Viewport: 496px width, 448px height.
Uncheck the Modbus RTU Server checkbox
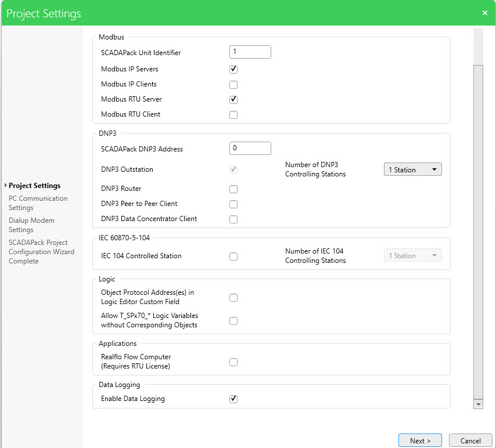(233, 100)
